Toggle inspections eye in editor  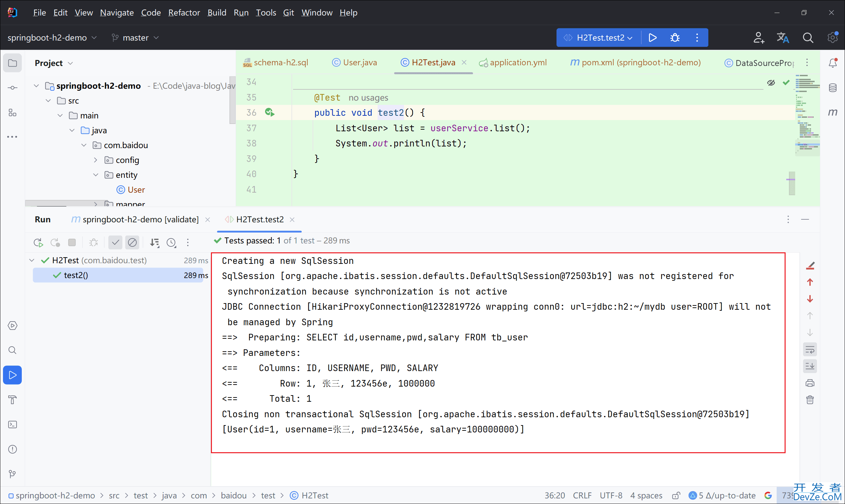(771, 82)
